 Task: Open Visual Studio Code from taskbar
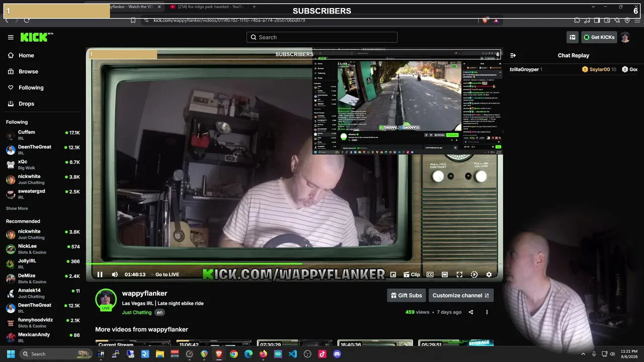click(293, 354)
